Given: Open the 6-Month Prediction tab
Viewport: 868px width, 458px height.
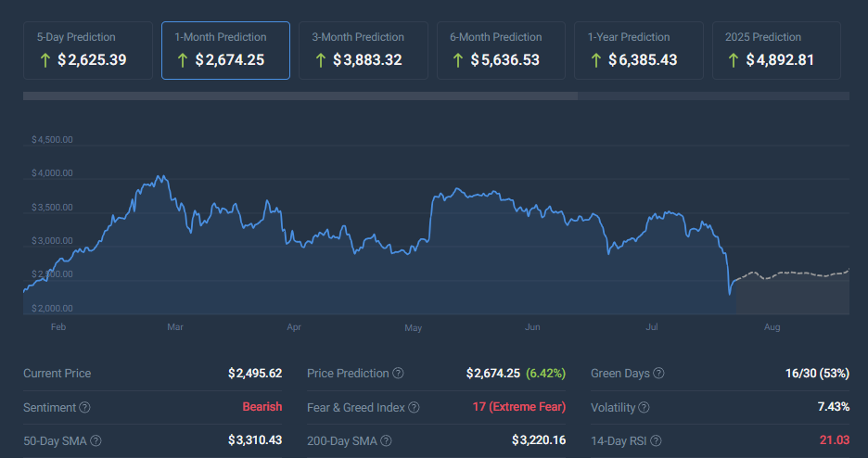Looking at the screenshot, I should 501,50.
